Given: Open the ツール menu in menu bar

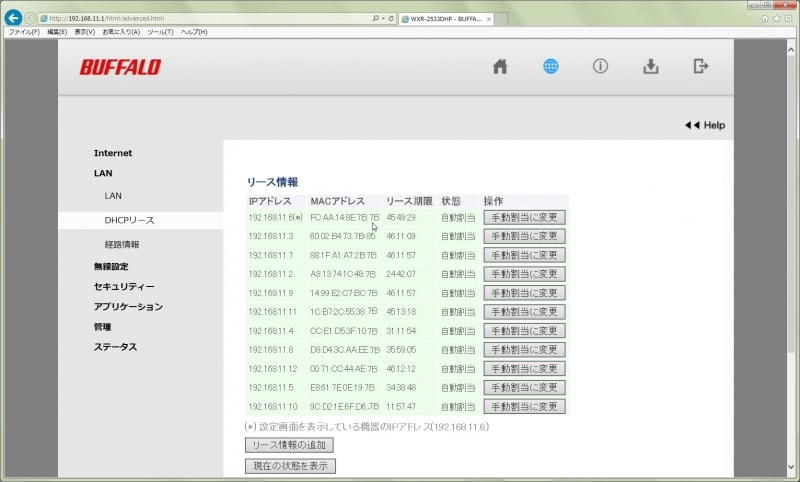Looking at the screenshot, I should coord(160,32).
